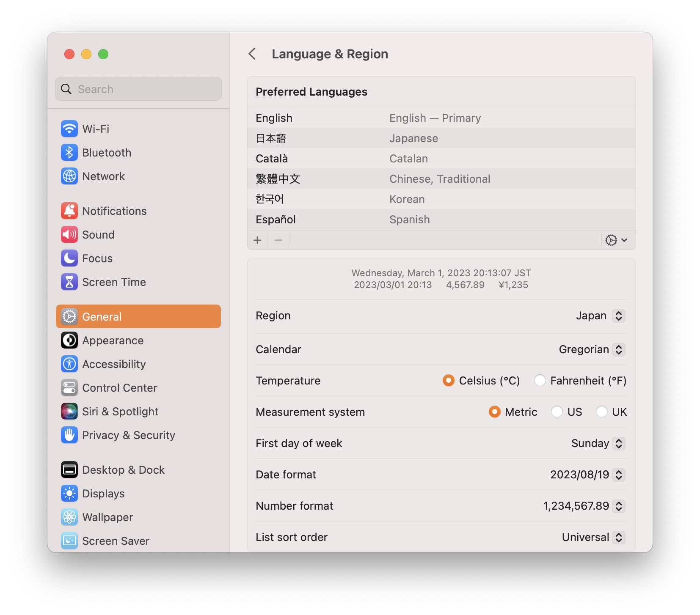Viewport: 700px width, 615px height.
Task: Click the Bluetooth icon in sidebar
Action: [69, 153]
